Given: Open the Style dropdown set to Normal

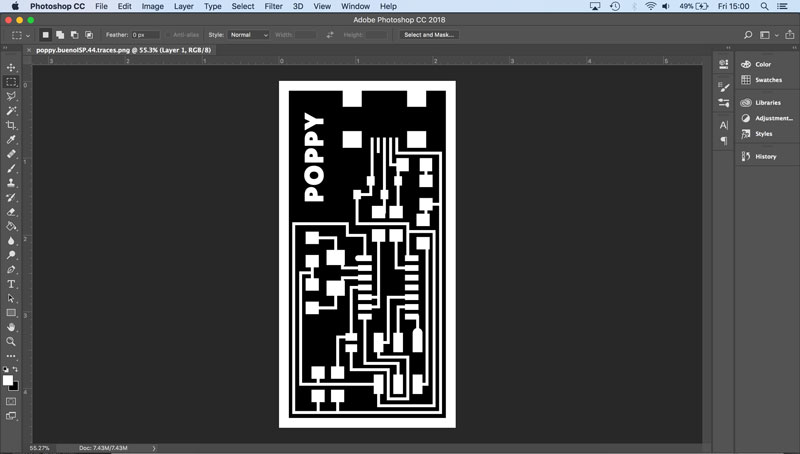Looking at the screenshot, I should coord(248,35).
